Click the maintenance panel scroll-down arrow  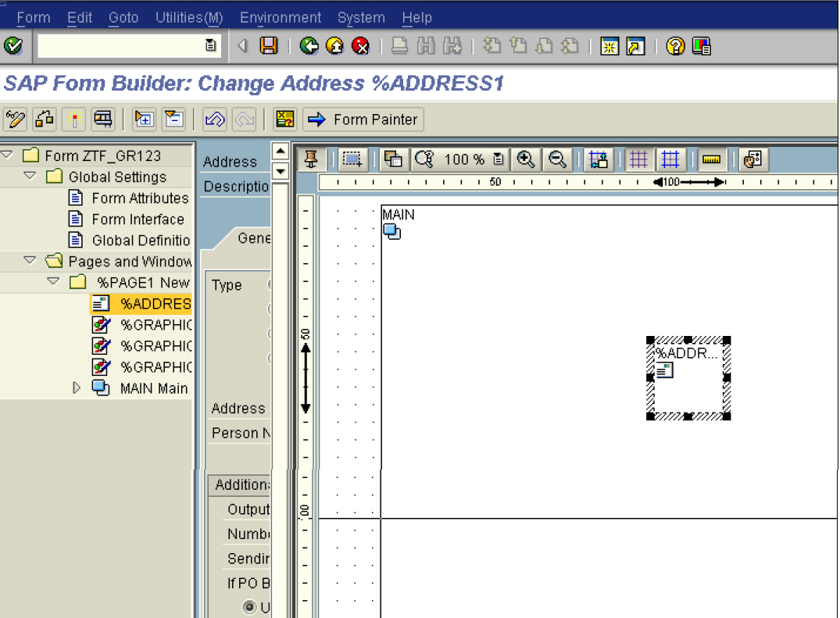(281, 171)
